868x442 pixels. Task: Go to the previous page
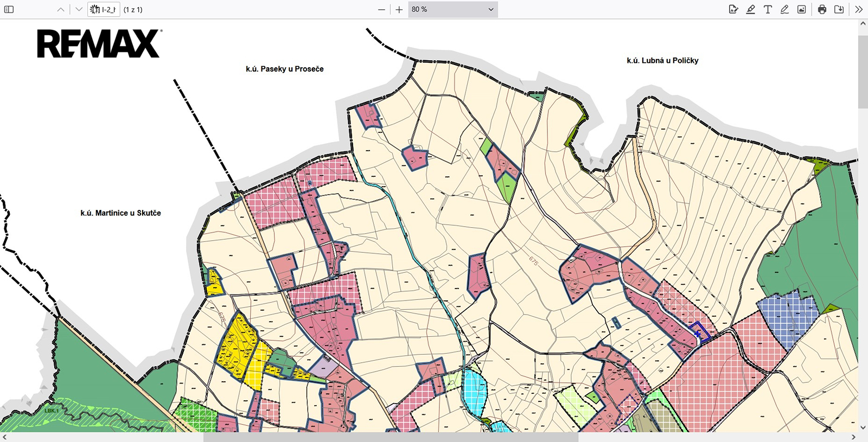click(x=61, y=9)
